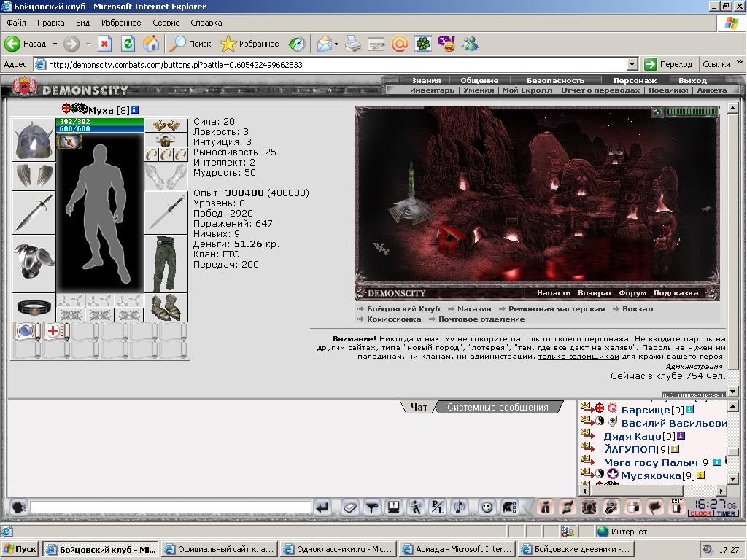Open the Back button history dropdown
Screen dimensions: 747x560
click(x=54, y=44)
